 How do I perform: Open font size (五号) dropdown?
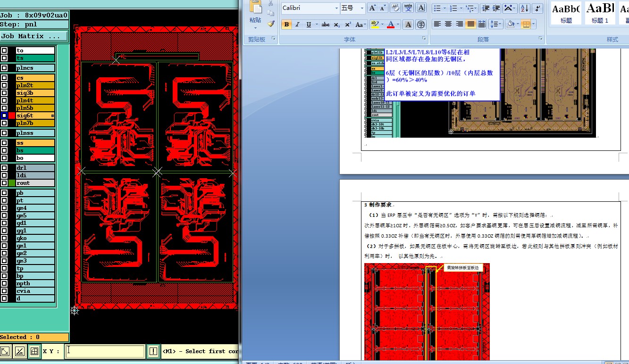pos(362,8)
